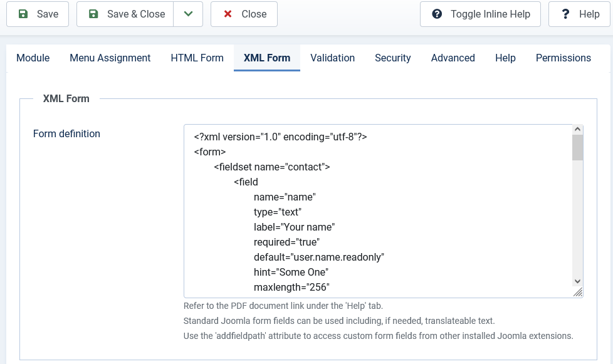The width and height of the screenshot is (613, 364).
Task: Click the floppy icon on Save & Close
Action: [x=93, y=14]
